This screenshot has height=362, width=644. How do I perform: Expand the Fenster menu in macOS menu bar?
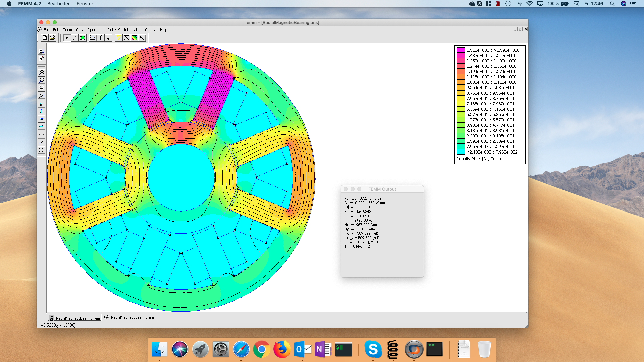pos(85,4)
